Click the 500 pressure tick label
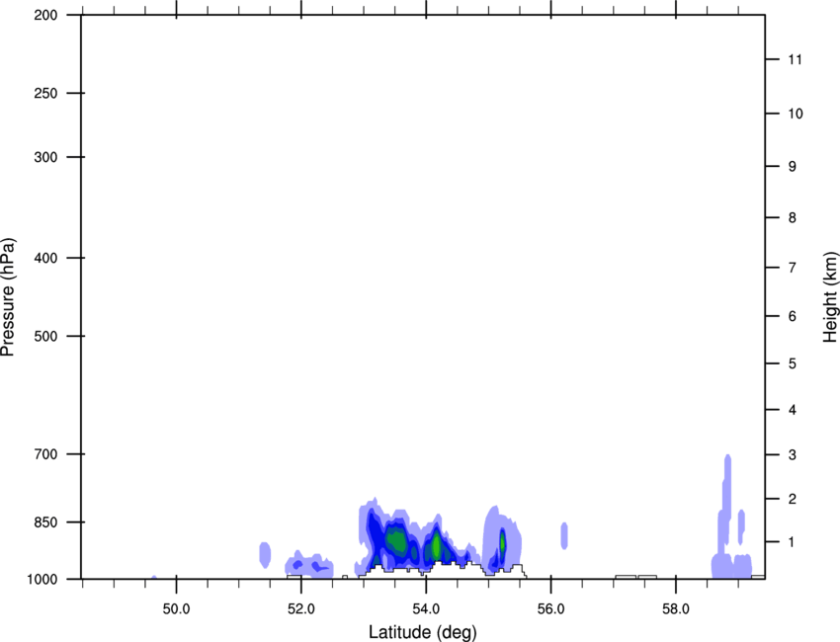The height and width of the screenshot is (642, 840). point(45,336)
